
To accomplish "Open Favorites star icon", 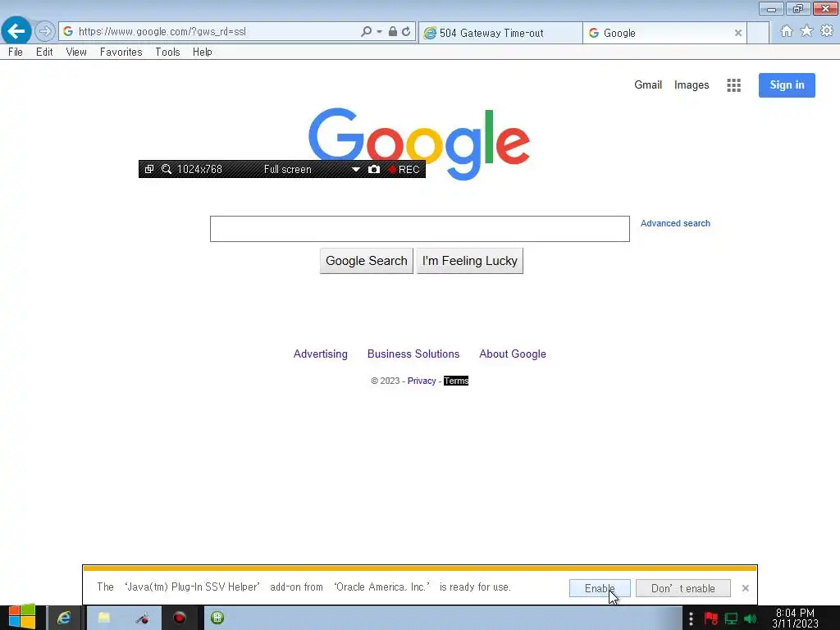I will coord(806,31).
